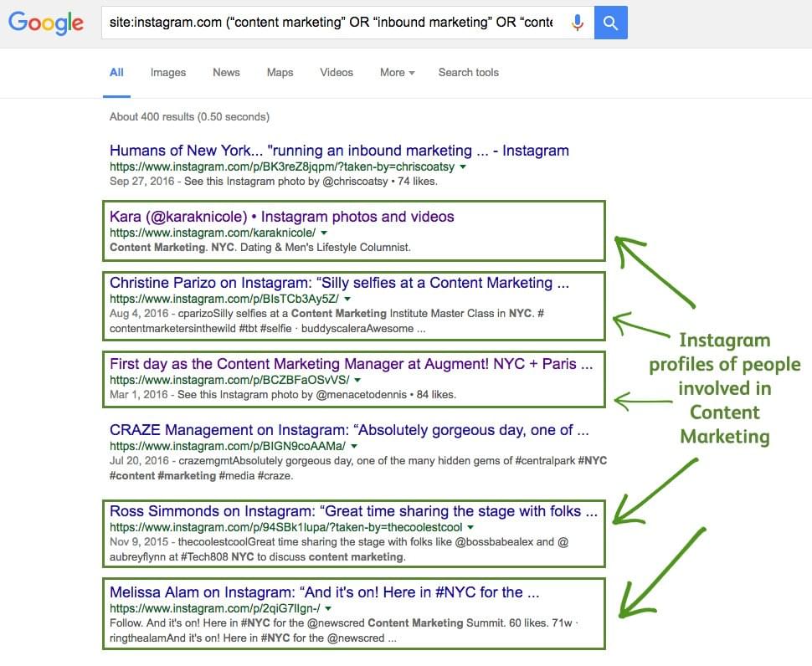Focus the search query input field
This screenshot has width=812, height=666.
tap(331, 23)
